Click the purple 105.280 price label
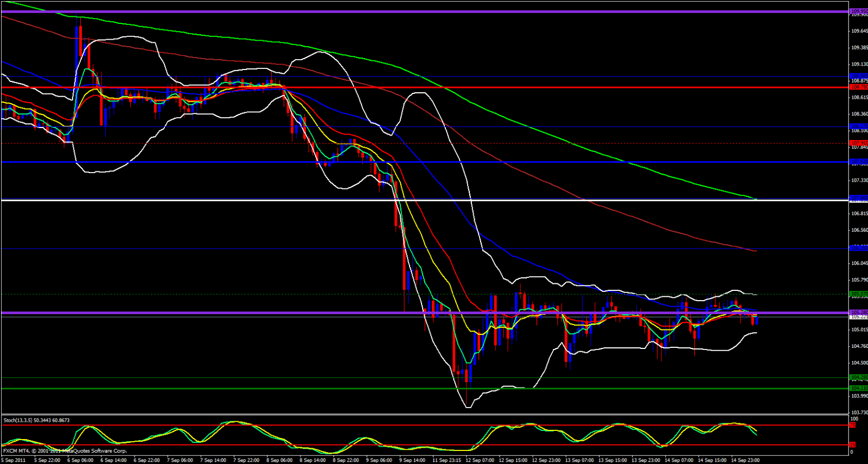The height and width of the screenshot is (464, 868). tap(858, 312)
